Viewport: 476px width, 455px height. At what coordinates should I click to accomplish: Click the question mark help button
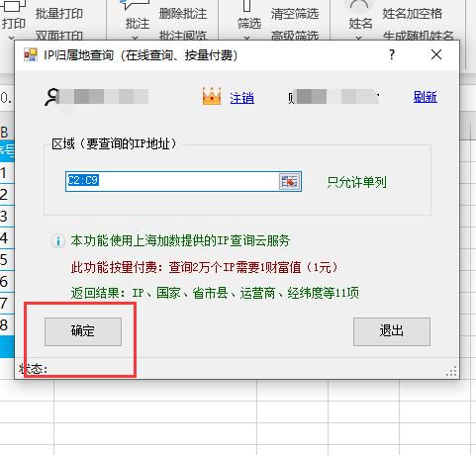[392, 54]
